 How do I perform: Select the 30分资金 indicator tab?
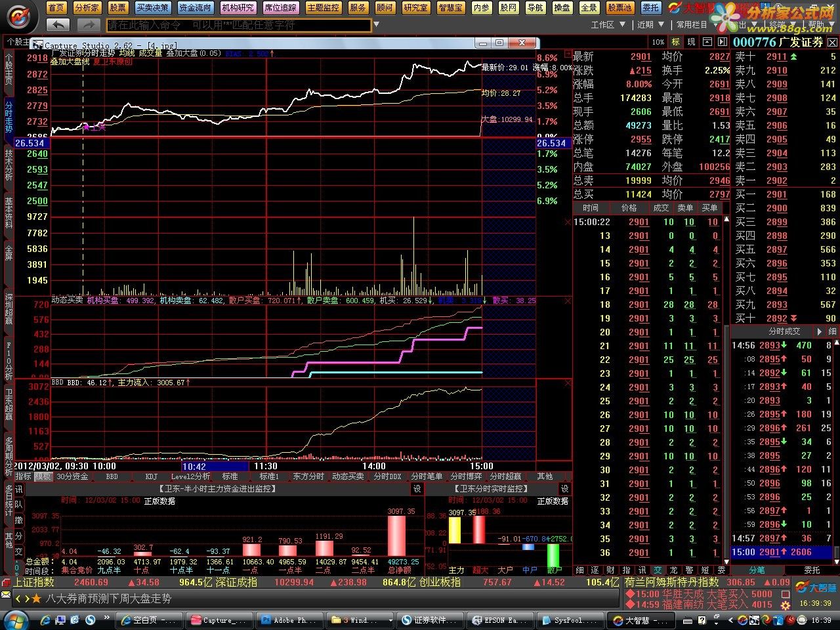click(x=72, y=476)
